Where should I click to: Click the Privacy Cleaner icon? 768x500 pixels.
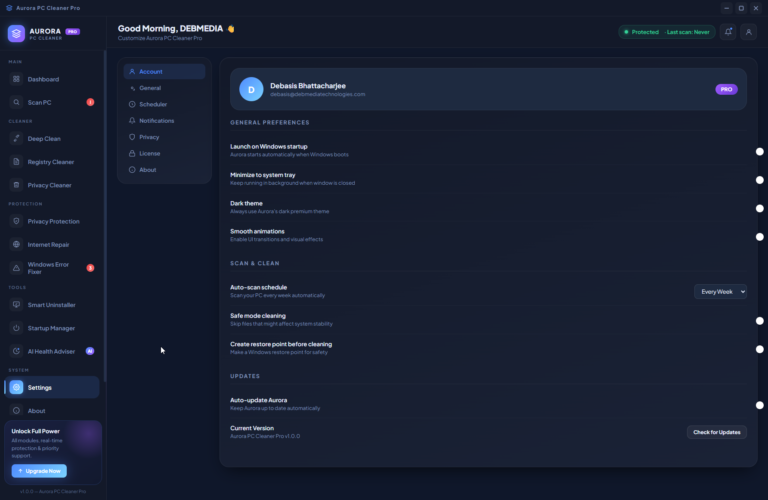coord(16,185)
